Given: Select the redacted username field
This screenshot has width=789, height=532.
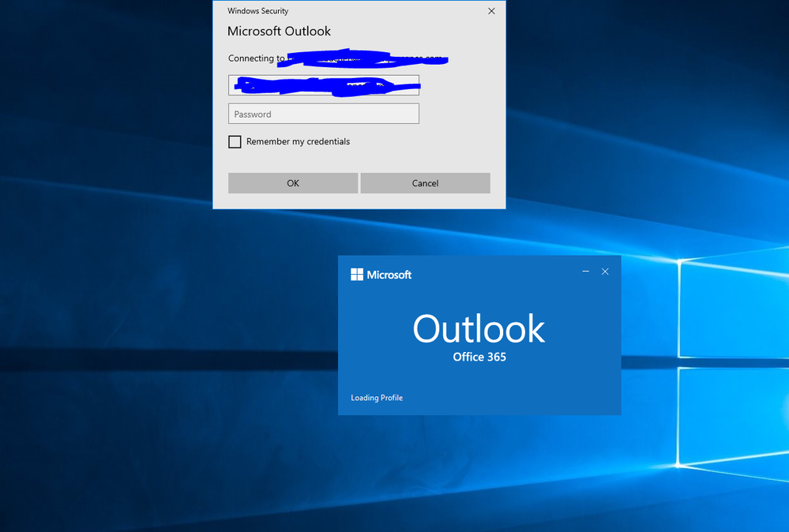Looking at the screenshot, I should click(x=324, y=85).
